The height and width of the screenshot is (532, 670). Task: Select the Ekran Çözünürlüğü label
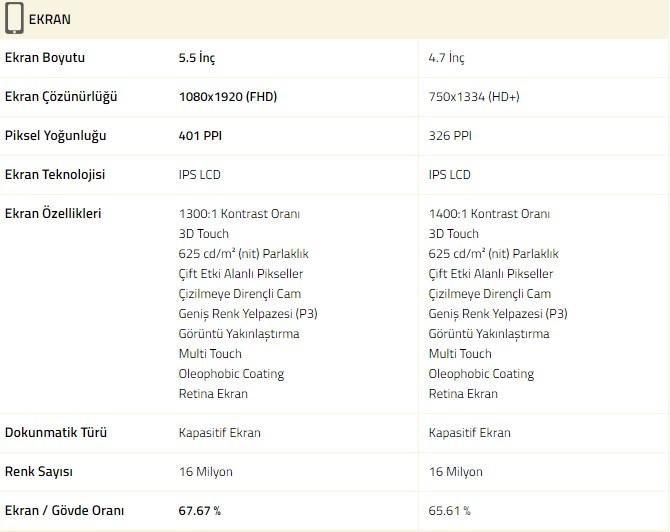(61, 97)
